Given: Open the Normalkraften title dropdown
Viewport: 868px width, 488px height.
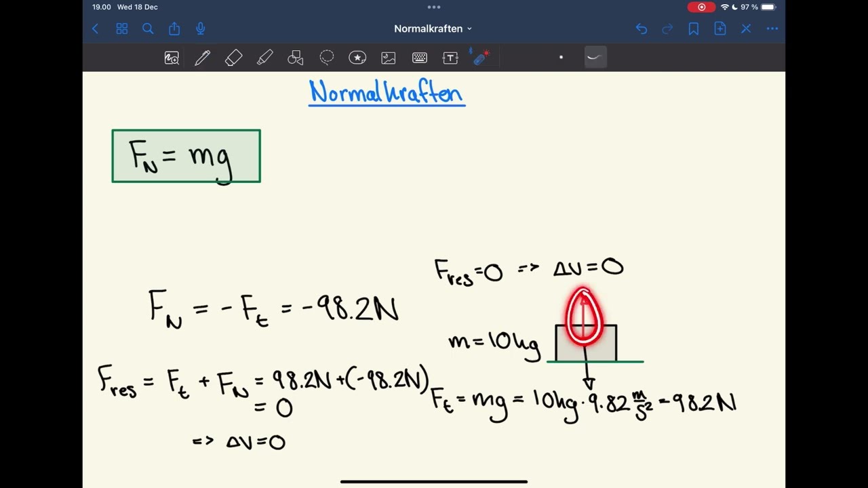Looking at the screenshot, I should click(x=433, y=28).
